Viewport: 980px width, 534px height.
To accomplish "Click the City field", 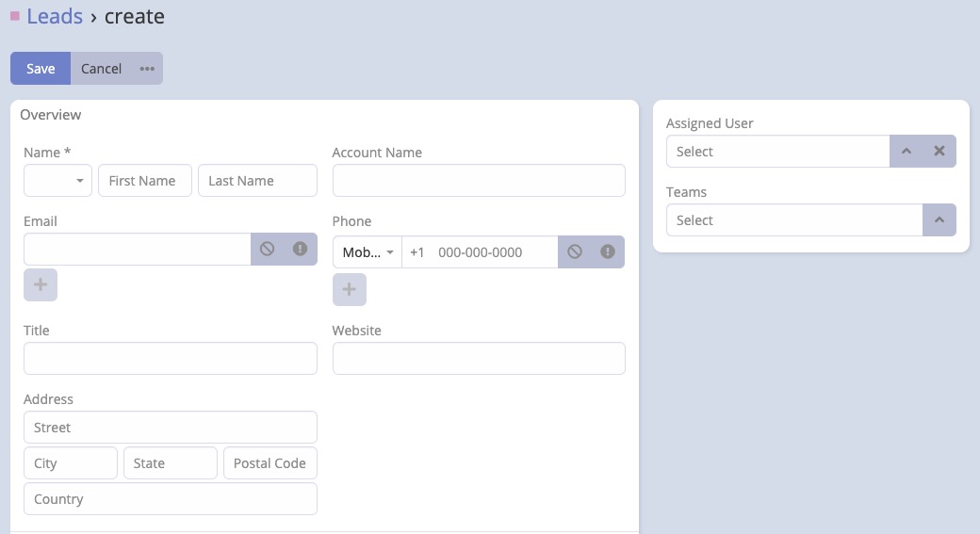I will tap(71, 462).
